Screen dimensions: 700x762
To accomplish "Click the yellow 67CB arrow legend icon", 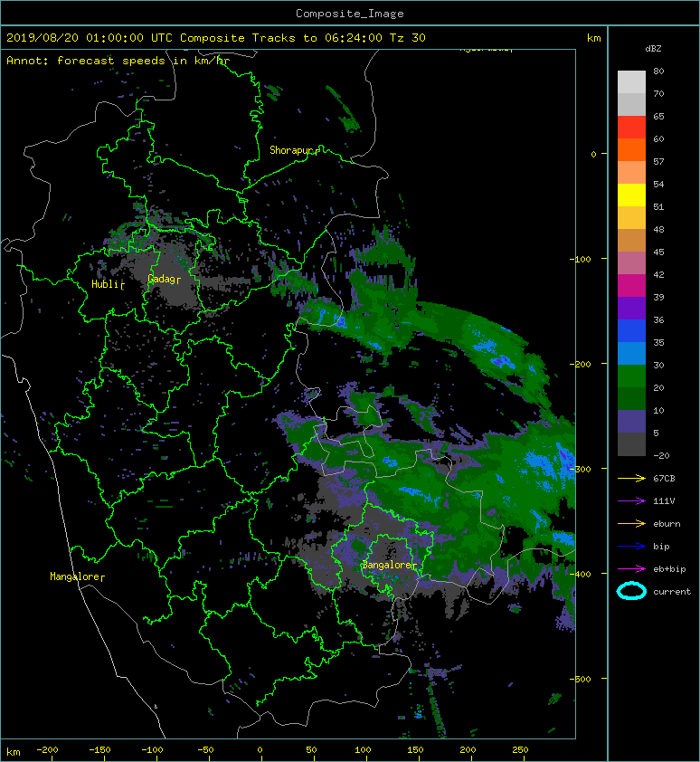I will point(631,479).
